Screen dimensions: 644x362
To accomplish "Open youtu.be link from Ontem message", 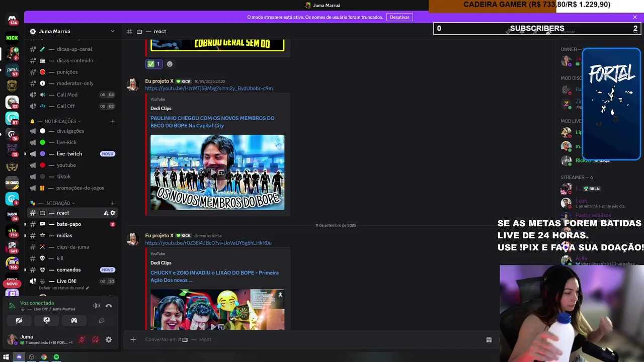I will click(208, 243).
